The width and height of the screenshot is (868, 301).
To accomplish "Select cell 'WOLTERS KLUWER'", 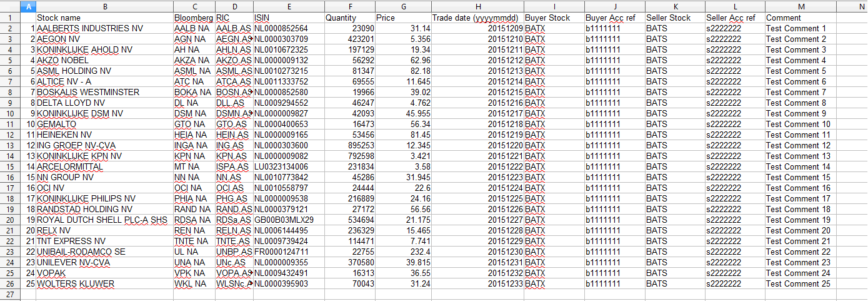I will click(104, 283).
